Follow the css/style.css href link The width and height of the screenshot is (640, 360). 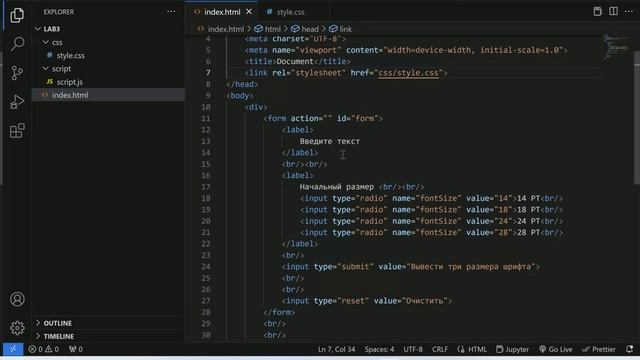(x=408, y=73)
